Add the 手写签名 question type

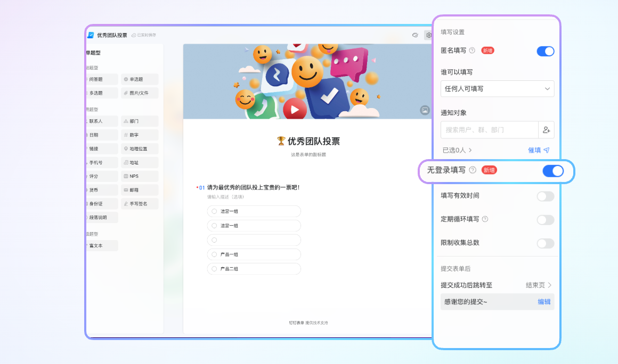click(139, 204)
